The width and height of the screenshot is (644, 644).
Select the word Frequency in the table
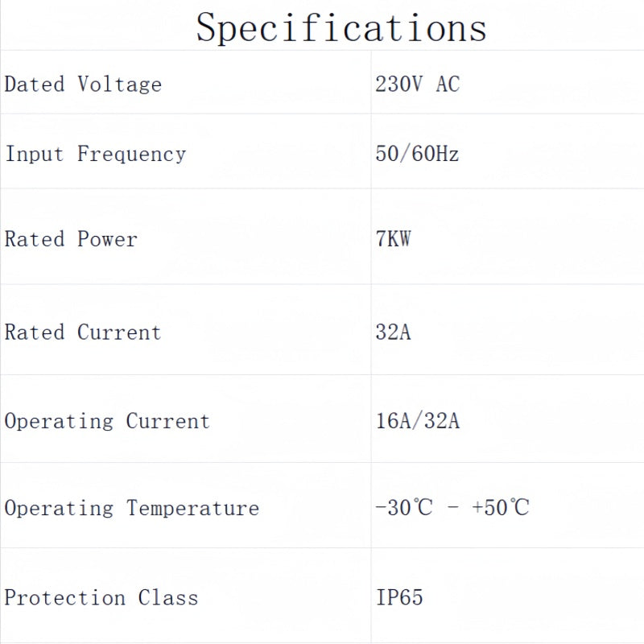(131, 155)
